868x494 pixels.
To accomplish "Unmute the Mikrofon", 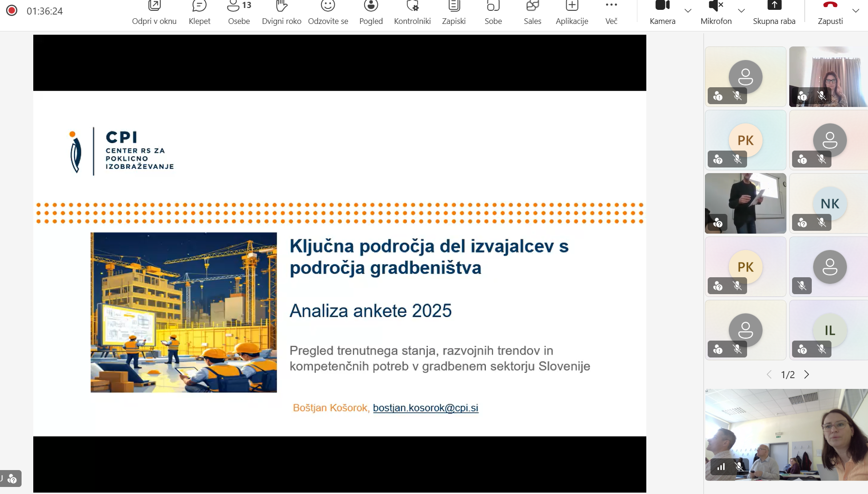I will coord(716,12).
